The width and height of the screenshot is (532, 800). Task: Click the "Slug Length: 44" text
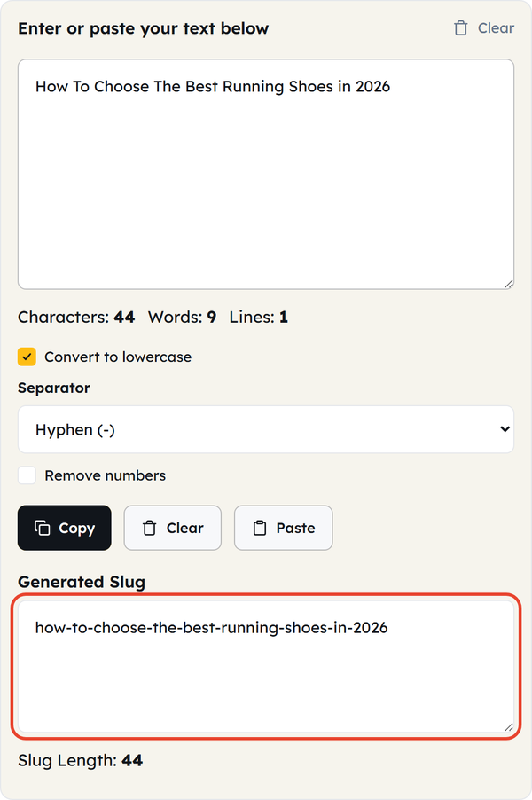coord(81,761)
